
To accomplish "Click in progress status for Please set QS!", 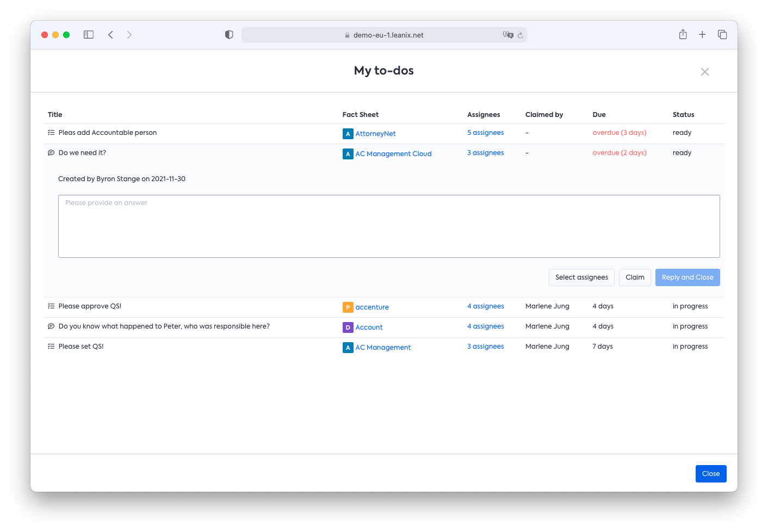I will (690, 347).
